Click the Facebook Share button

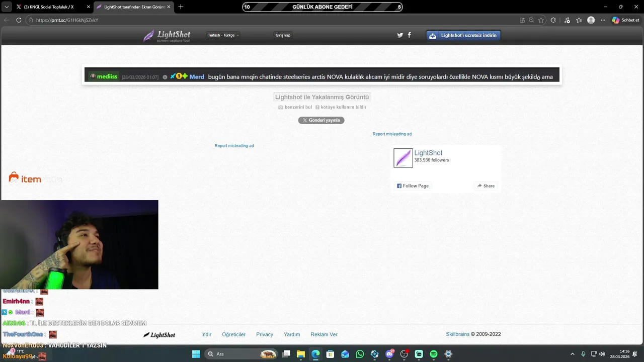[x=486, y=186]
